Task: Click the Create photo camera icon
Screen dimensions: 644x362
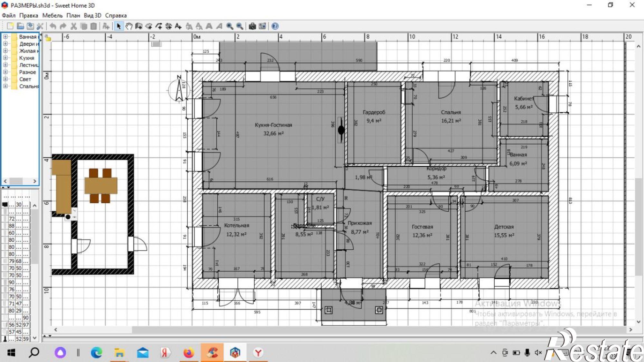Action: 252,26
